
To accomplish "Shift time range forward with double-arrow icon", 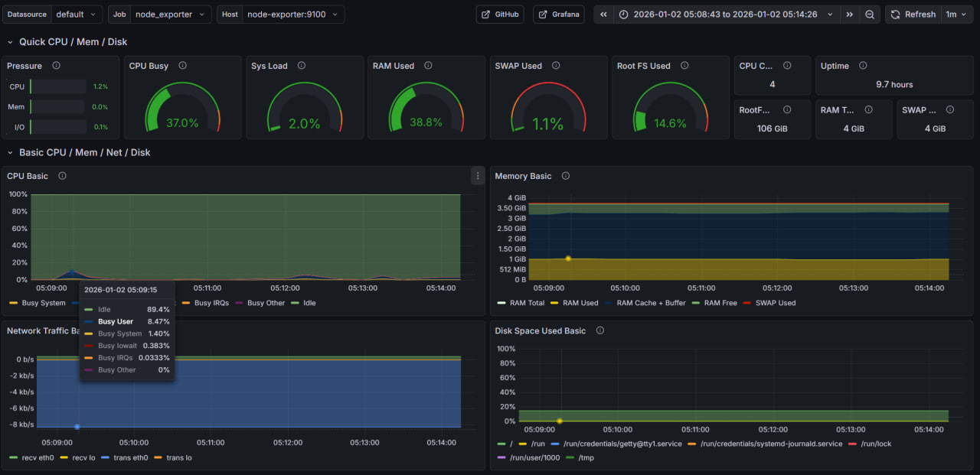I will tap(849, 15).
